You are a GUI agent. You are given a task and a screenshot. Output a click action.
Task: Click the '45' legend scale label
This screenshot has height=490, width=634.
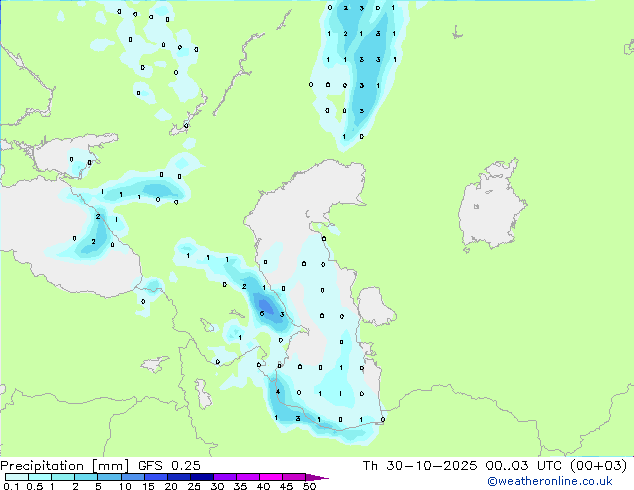[x=286, y=486]
